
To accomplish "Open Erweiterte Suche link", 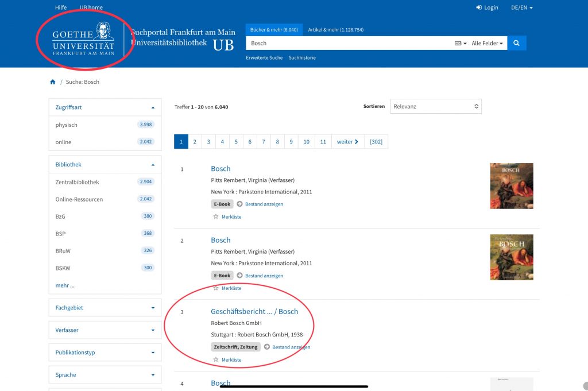I will pyautogui.click(x=264, y=57).
